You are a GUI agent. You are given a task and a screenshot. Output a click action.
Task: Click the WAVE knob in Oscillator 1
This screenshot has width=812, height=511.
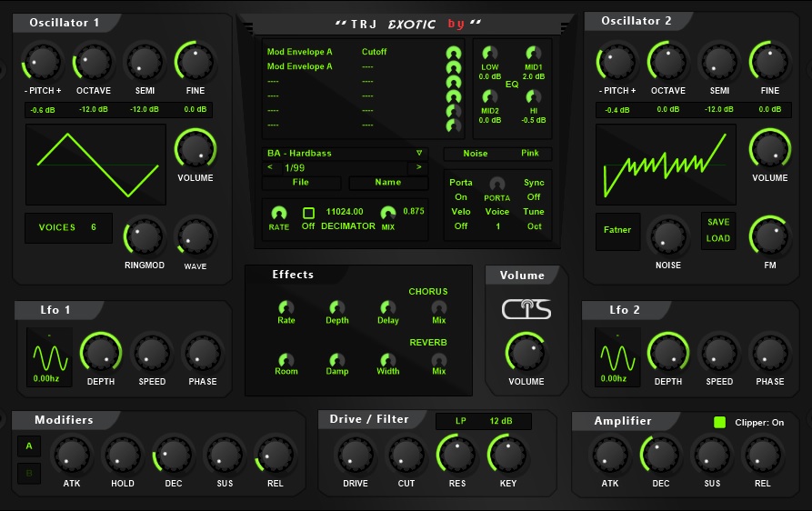coord(195,237)
